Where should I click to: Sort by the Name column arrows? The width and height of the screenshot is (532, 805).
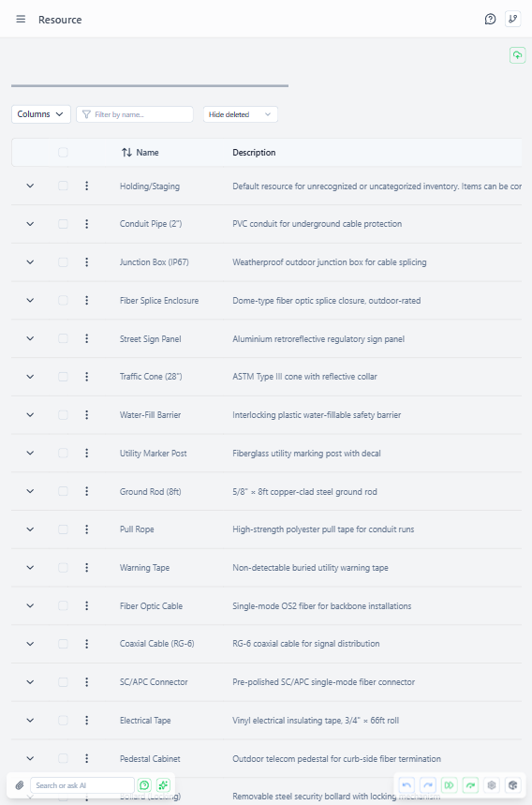[126, 153]
